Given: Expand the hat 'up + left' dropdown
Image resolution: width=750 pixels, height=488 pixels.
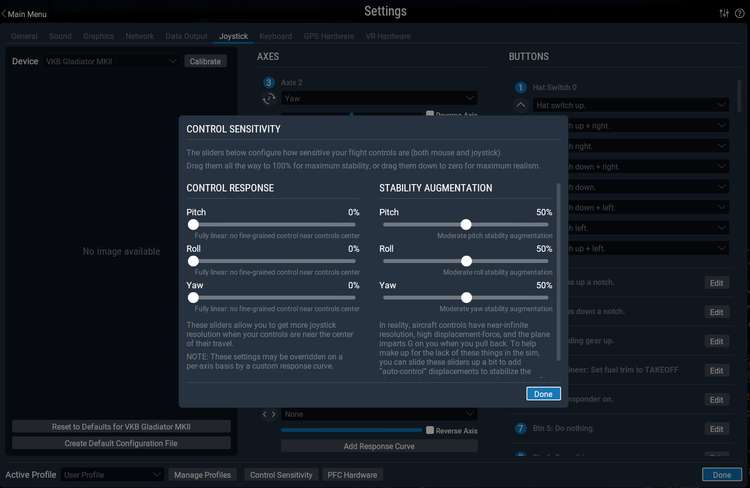Looking at the screenshot, I should coord(648,248).
